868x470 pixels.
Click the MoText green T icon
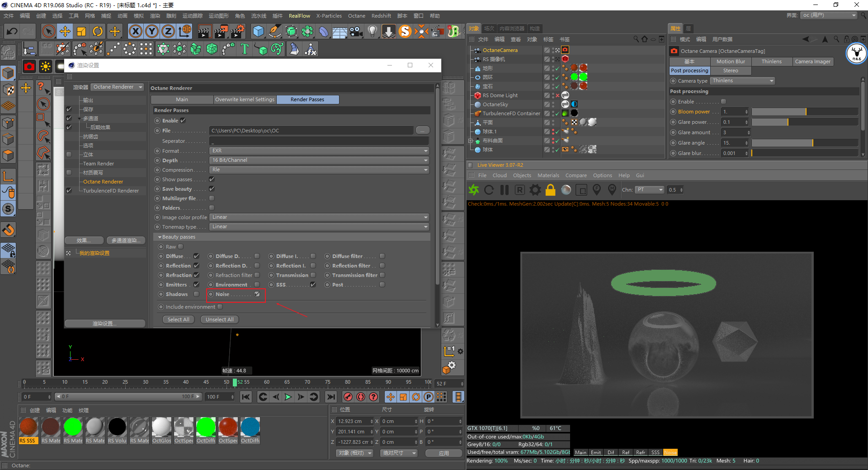pyautogui.click(x=245, y=49)
